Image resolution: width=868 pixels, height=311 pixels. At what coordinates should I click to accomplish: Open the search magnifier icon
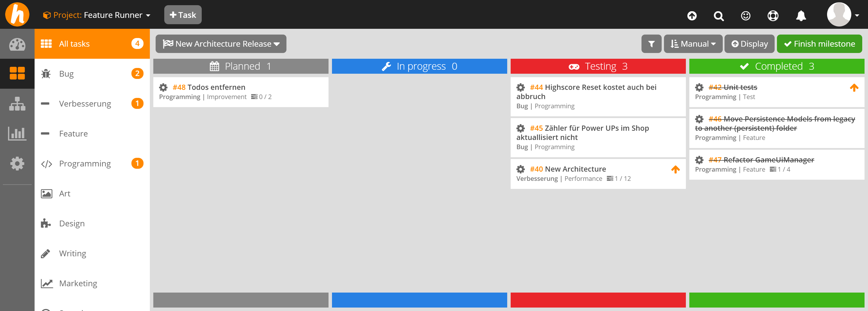(x=718, y=16)
